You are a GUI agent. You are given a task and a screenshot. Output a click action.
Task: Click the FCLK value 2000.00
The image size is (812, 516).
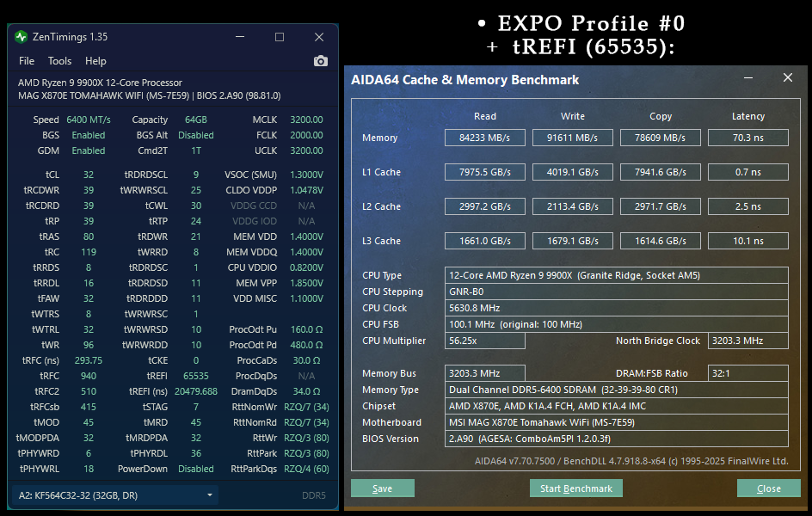click(x=306, y=135)
